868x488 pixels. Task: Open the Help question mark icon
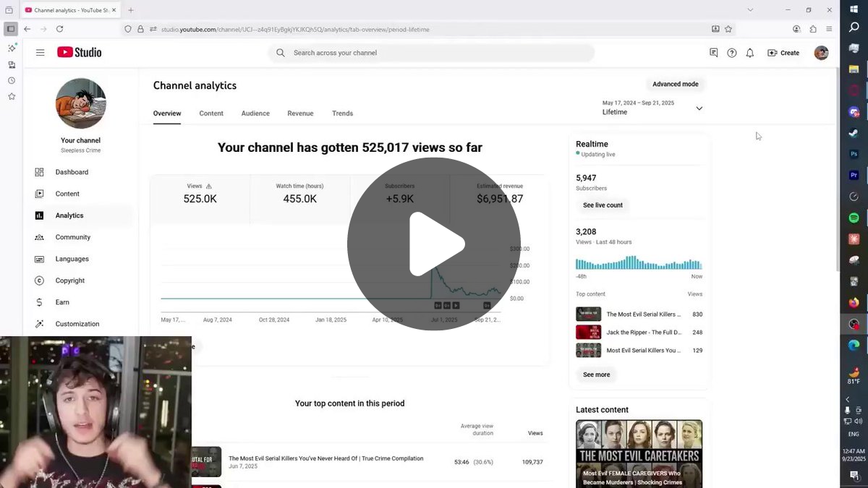[x=732, y=53]
